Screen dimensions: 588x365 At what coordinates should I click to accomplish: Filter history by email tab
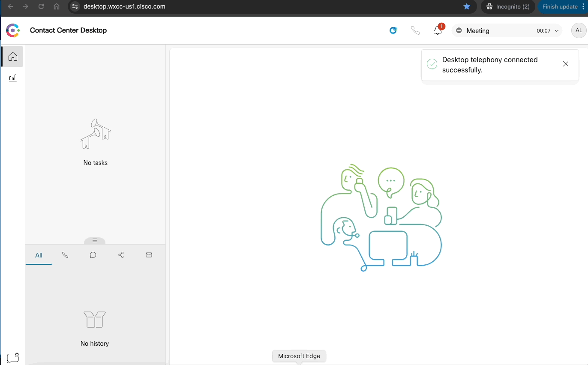tap(149, 255)
